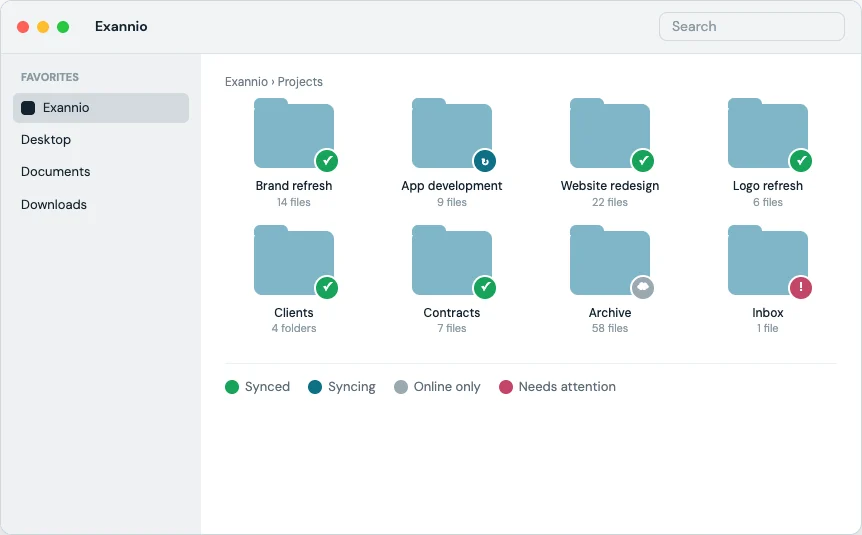Click the Brand refresh folder name
This screenshot has width=862, height=535.
[x=294, y=186]
